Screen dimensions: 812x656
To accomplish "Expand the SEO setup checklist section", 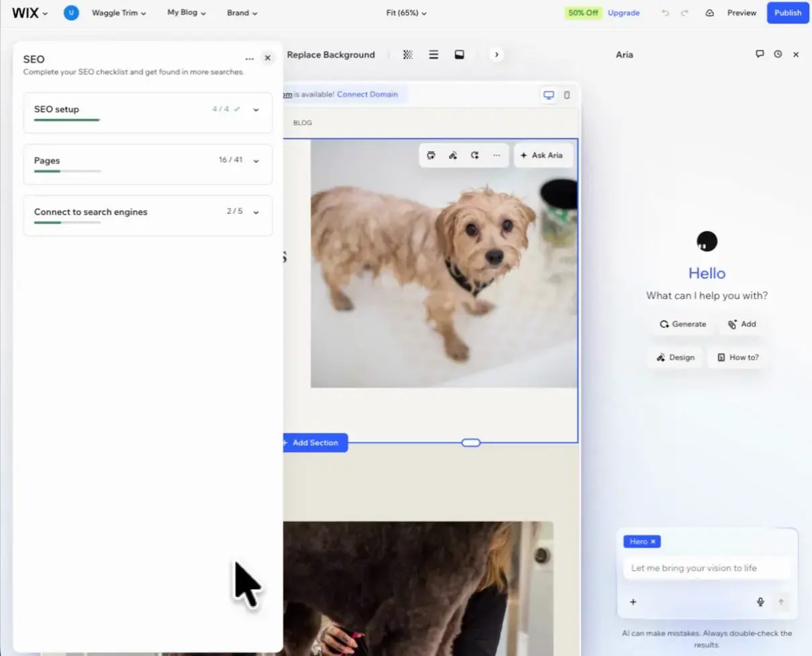I will coord(256,109).
